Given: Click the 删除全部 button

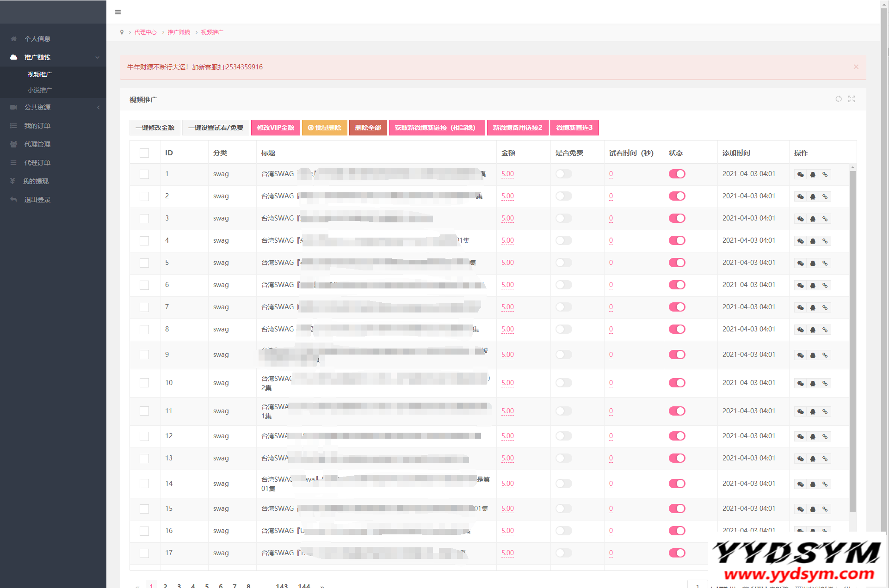Looking at the screenshot, I should coord(368,128).
